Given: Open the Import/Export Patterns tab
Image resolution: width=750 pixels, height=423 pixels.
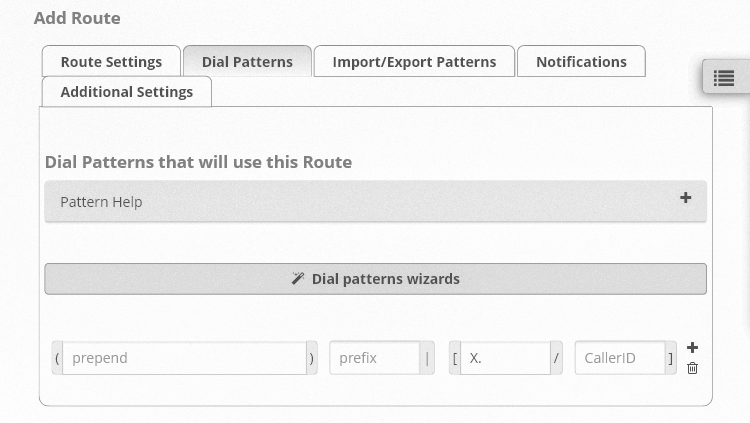Looking at the screenshot, I should pos(414,61).
